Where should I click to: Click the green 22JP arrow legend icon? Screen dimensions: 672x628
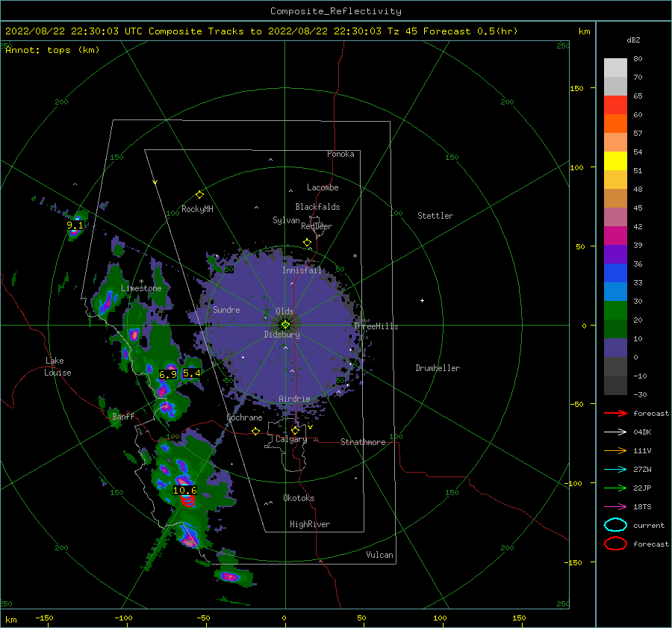615,488
